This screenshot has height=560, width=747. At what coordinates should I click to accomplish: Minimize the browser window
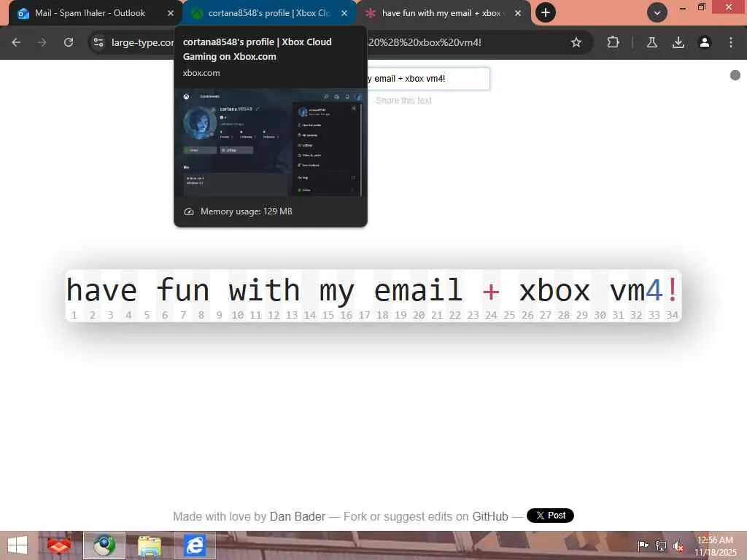(683, 8)
